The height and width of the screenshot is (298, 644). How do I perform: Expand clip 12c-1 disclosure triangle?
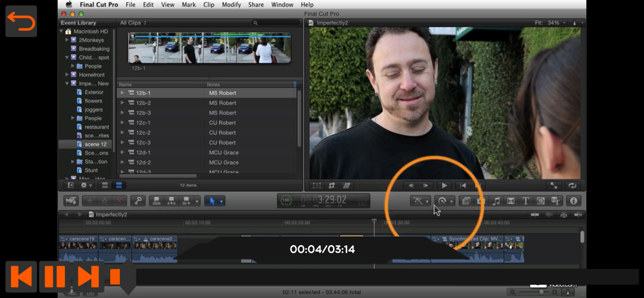(x=122, y=123)
